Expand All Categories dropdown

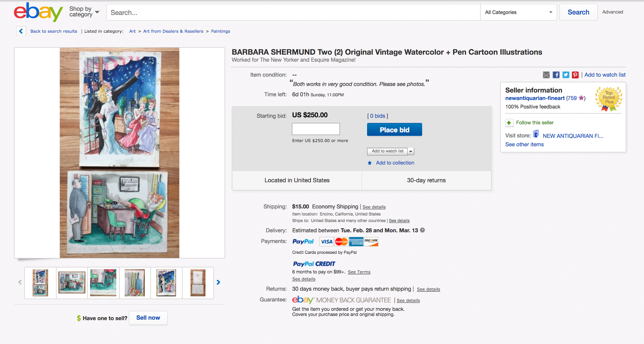coord(518,12)
